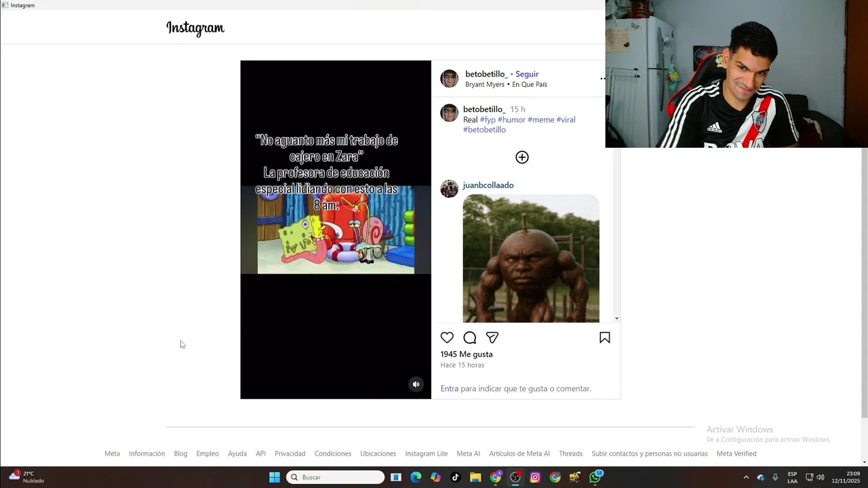Open the clock showing 23:09
Screen dimensions: 868x488
coord(846,477)
